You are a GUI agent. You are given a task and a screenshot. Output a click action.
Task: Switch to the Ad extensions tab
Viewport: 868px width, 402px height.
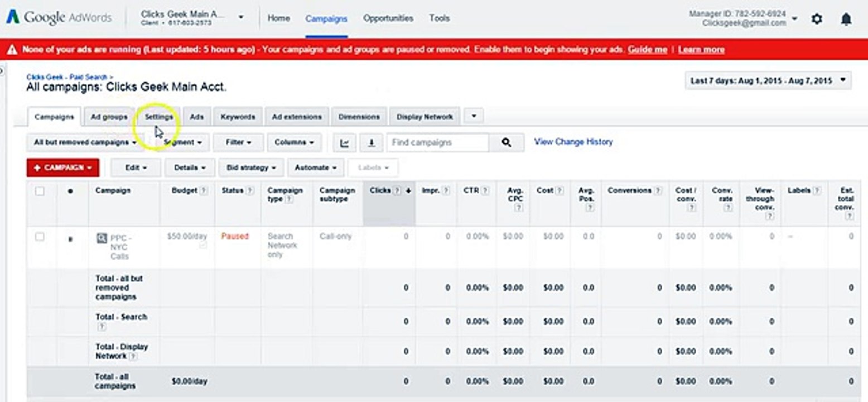tap(297, 117)
